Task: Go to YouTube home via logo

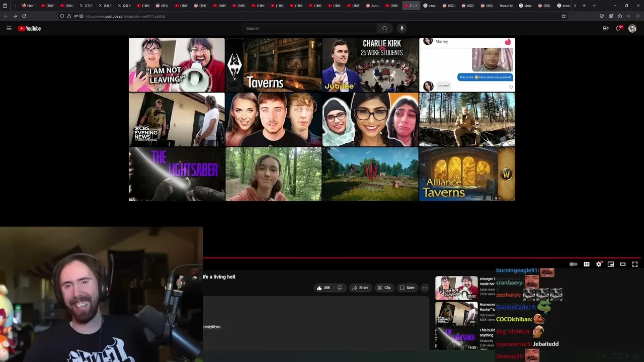Action: (x=30, y=29)
